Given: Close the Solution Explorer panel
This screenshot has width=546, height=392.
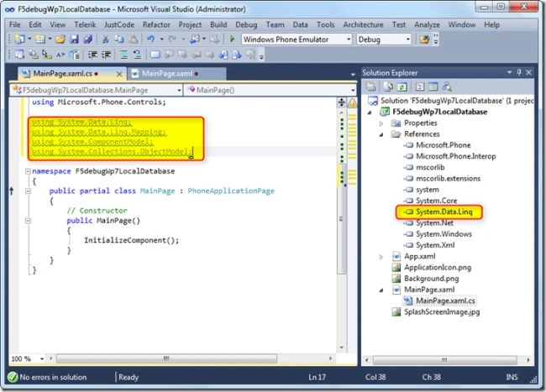Looking at the screenshot, I should [x=529, y=72].
